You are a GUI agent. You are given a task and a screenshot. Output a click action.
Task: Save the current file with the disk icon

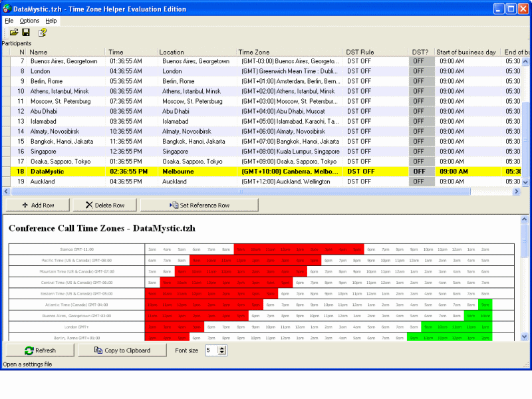tap(25, 32)
